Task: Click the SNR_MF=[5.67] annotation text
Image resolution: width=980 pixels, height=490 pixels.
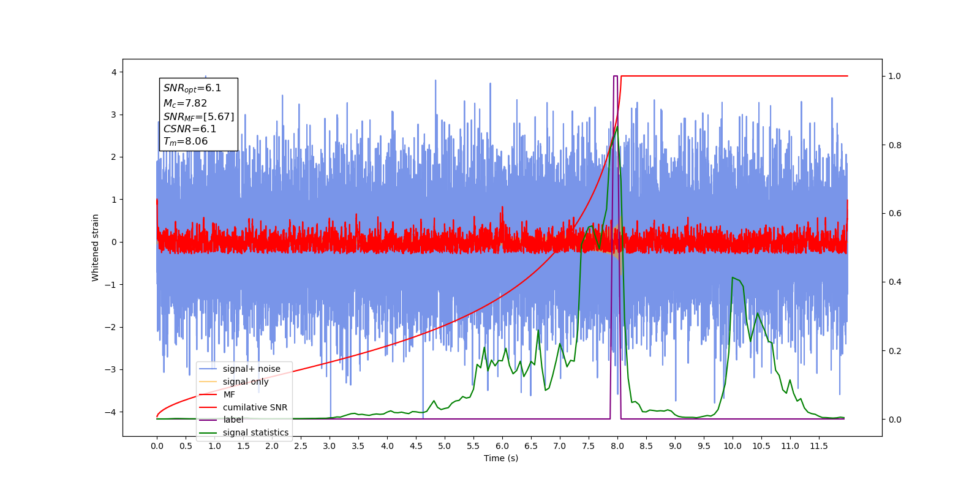Action: 198,116
